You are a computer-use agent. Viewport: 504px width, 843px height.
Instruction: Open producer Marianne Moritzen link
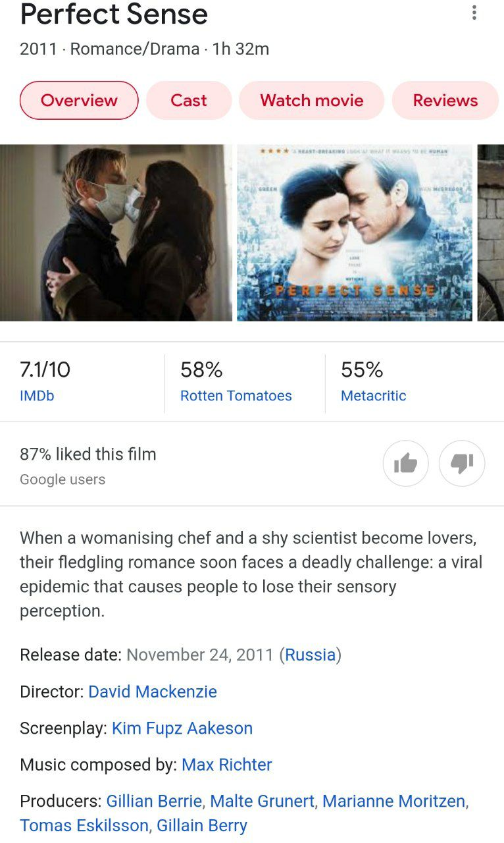(x=394, y=802)
